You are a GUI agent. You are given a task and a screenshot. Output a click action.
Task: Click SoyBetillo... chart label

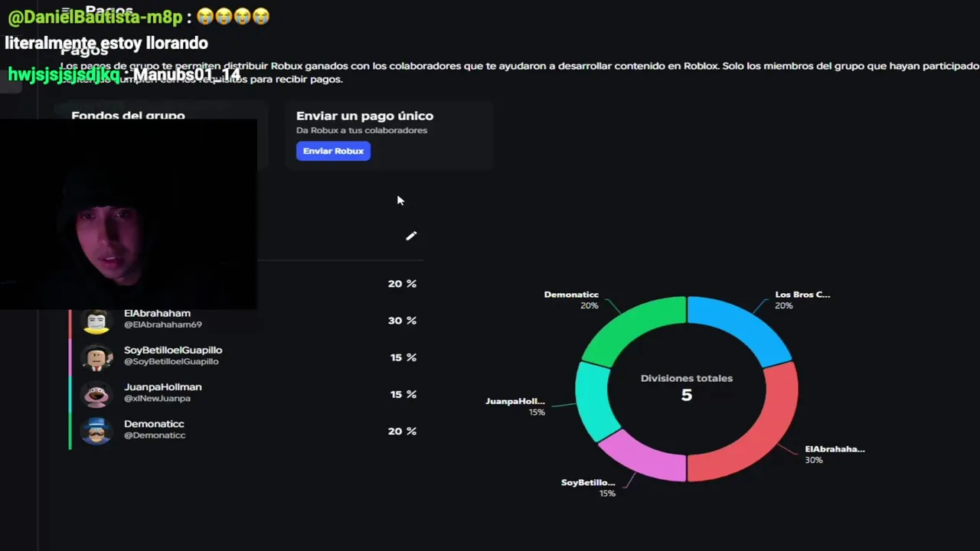[588, 483]
